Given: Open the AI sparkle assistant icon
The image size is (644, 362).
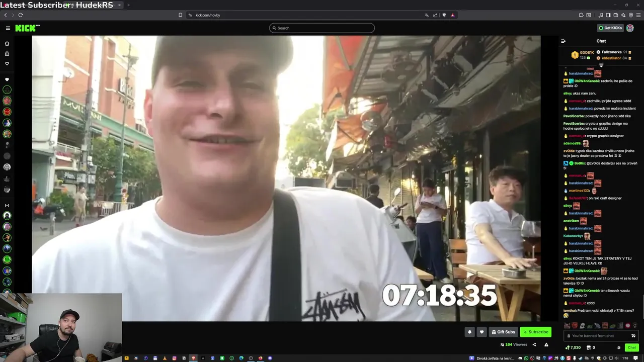Looking at the screenshot, I should 623,15.
